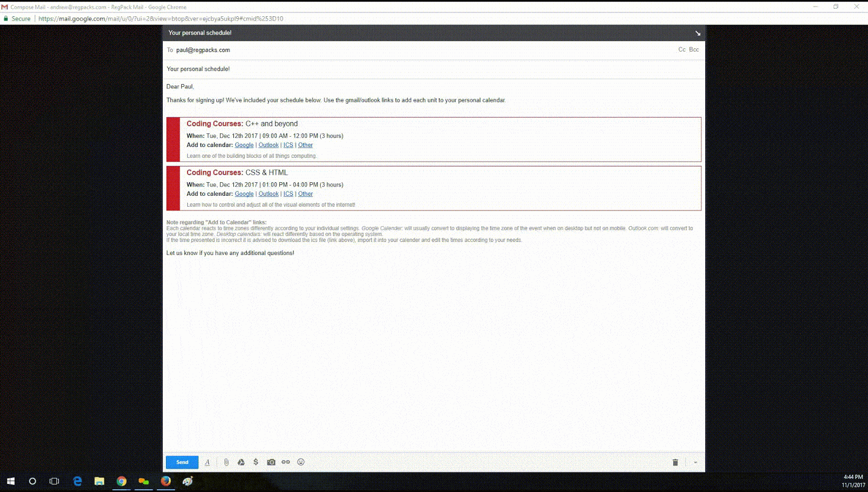Insert files using Google Drive icon
Screen dimensions: 868x492
241,462
